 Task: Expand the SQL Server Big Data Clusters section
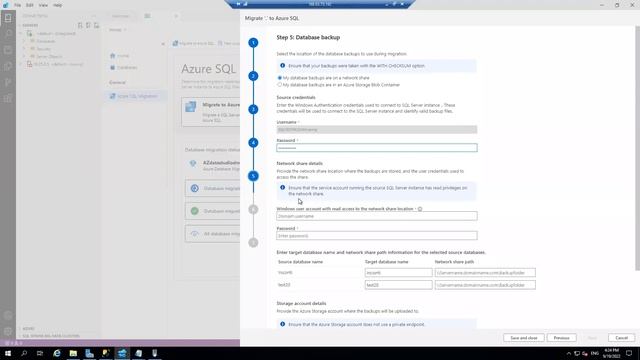pyautogui.click(x=20, y=336)
